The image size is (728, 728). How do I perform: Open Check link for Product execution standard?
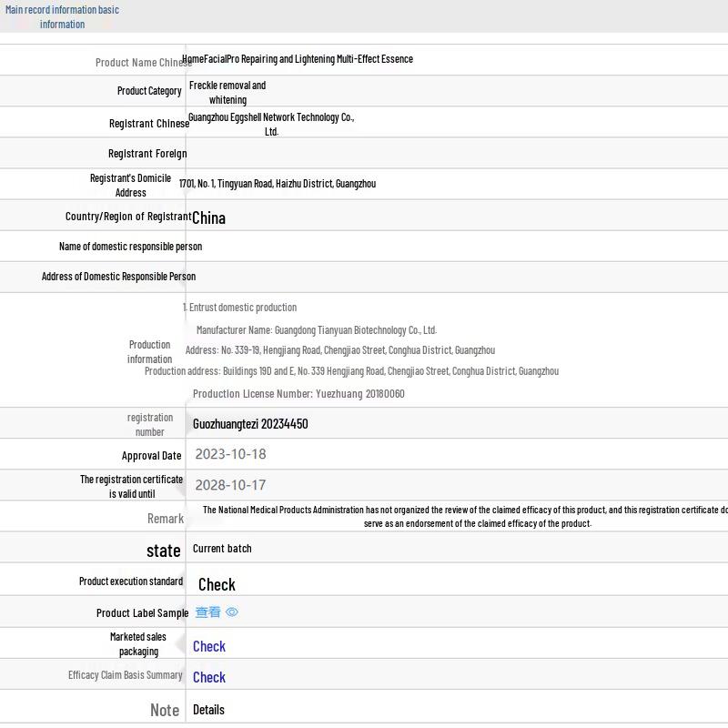(217, 584)
